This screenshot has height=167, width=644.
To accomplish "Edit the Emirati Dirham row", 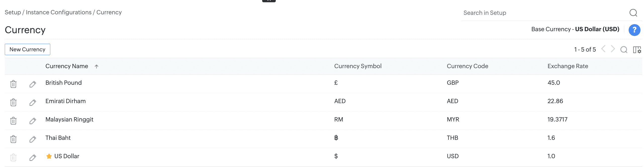I will point(33,102).
